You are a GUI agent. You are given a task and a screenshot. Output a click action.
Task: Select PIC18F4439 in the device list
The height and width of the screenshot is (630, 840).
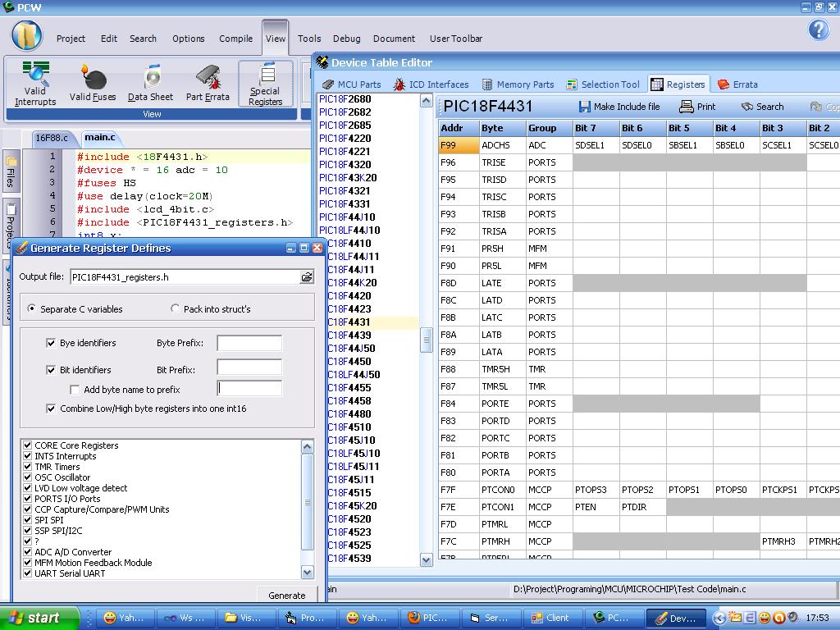coord(349,336)
